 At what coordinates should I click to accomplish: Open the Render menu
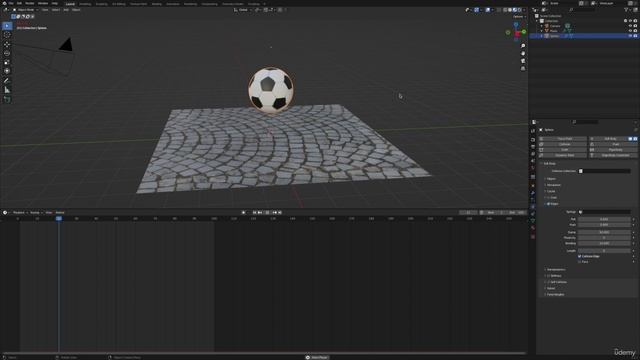coord(29,3)
